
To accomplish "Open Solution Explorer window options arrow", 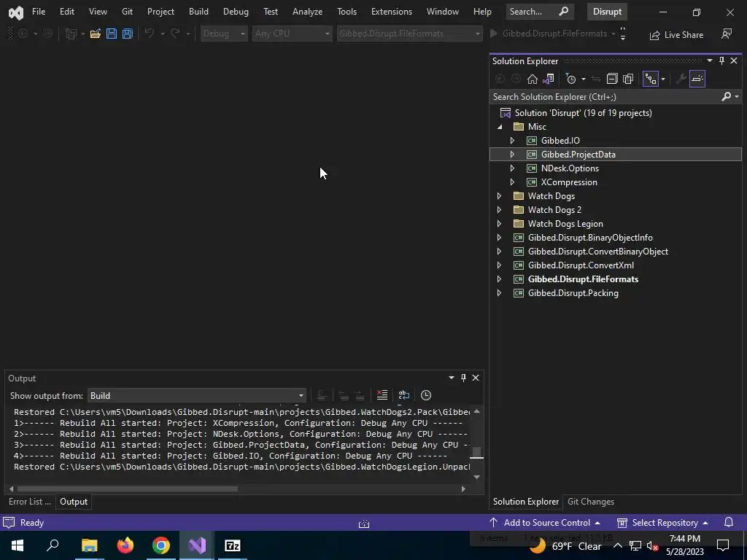I will [x=709, y=61].
